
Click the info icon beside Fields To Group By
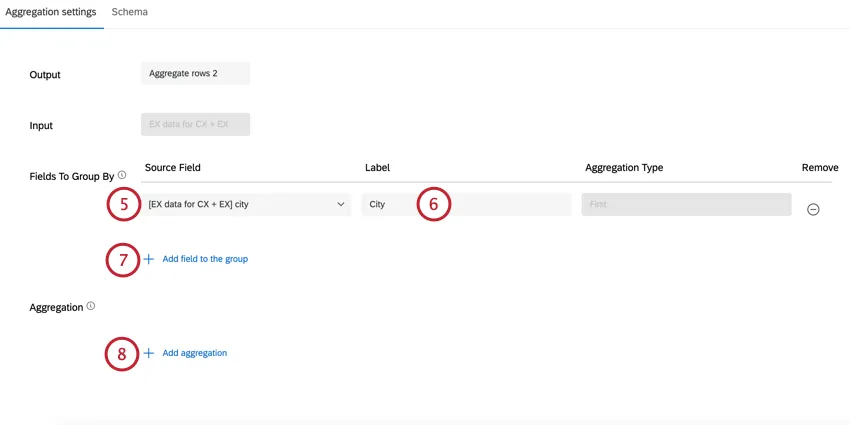pos(122,175)
